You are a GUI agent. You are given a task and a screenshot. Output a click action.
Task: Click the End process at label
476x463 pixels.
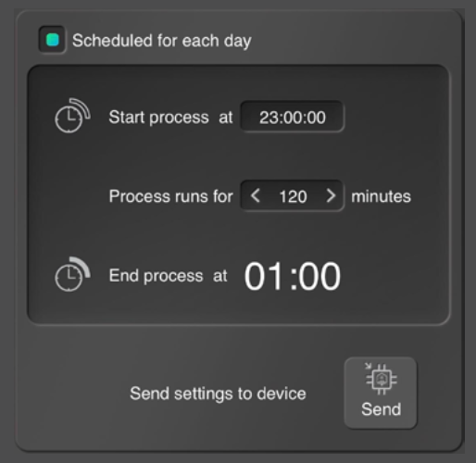pos(168,276)
